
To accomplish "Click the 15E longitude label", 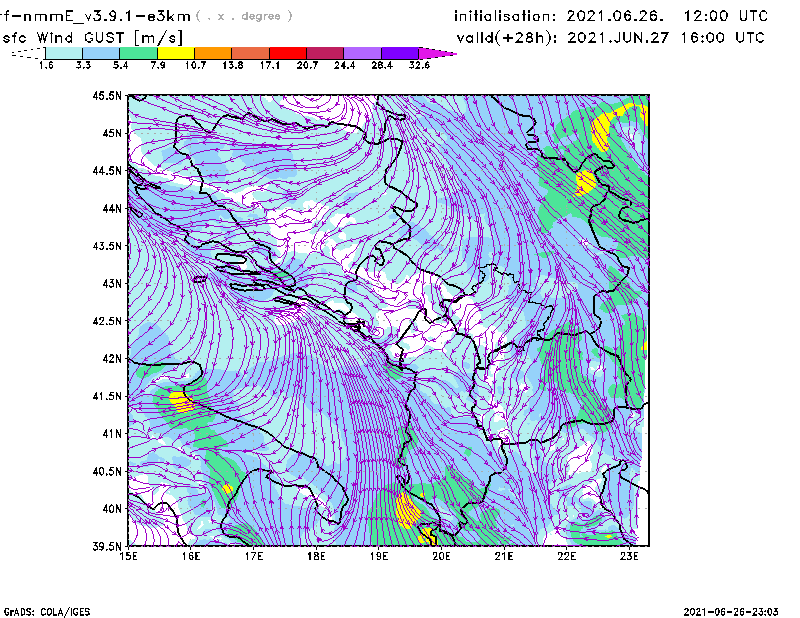I will (x=128, y=556).
